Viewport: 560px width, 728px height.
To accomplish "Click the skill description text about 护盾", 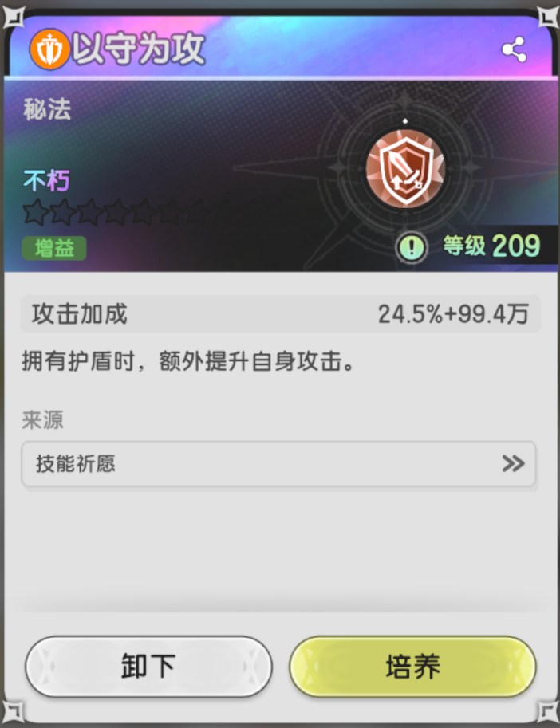I will click(x=188, y=360).
